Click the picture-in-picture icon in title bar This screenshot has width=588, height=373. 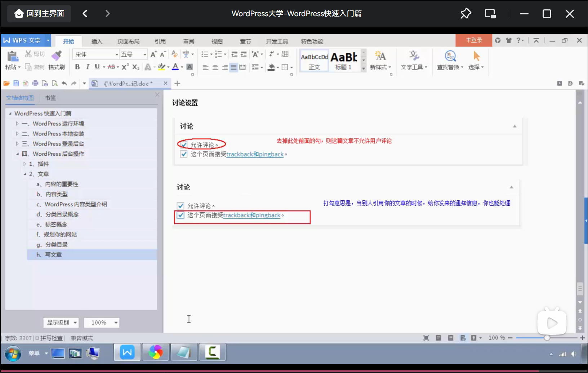[490, 14]
